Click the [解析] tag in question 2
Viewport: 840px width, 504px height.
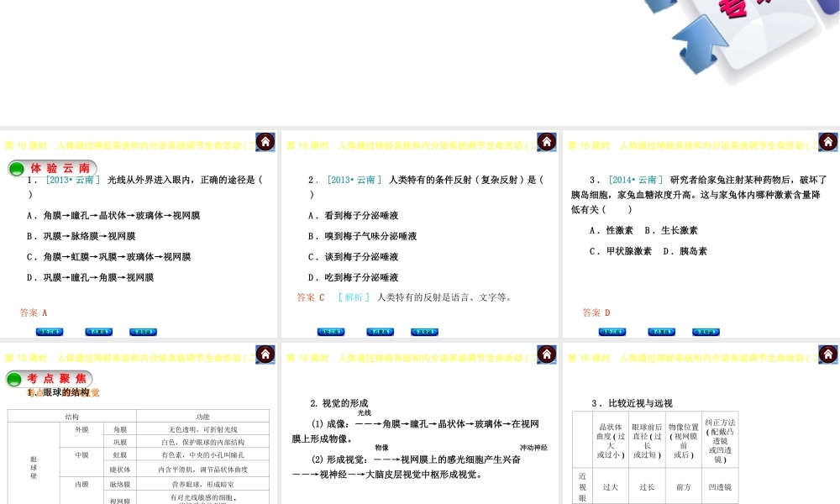tap(354, 297)
